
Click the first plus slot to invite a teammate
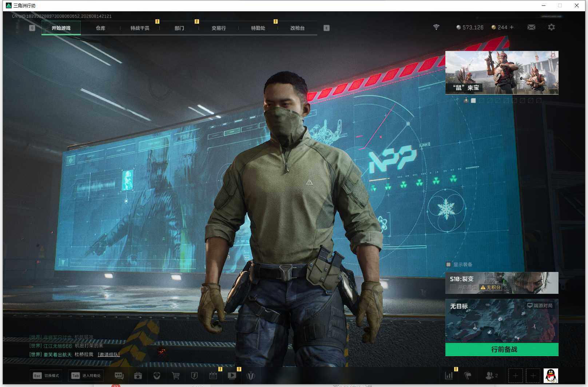[x=515, y=376]
